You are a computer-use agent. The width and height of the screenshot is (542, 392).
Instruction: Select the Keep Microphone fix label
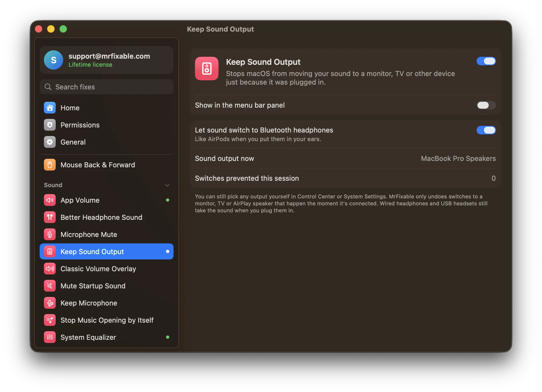point(89,303)
